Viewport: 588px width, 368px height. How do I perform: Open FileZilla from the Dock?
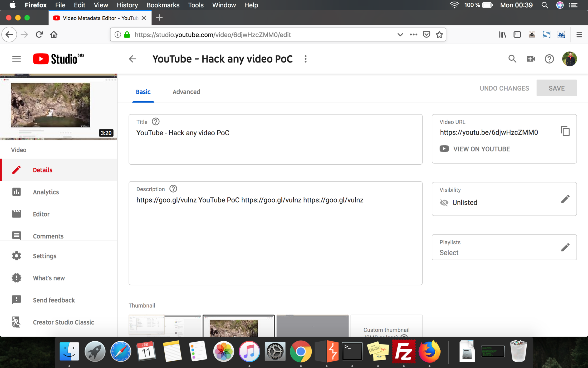403,352
